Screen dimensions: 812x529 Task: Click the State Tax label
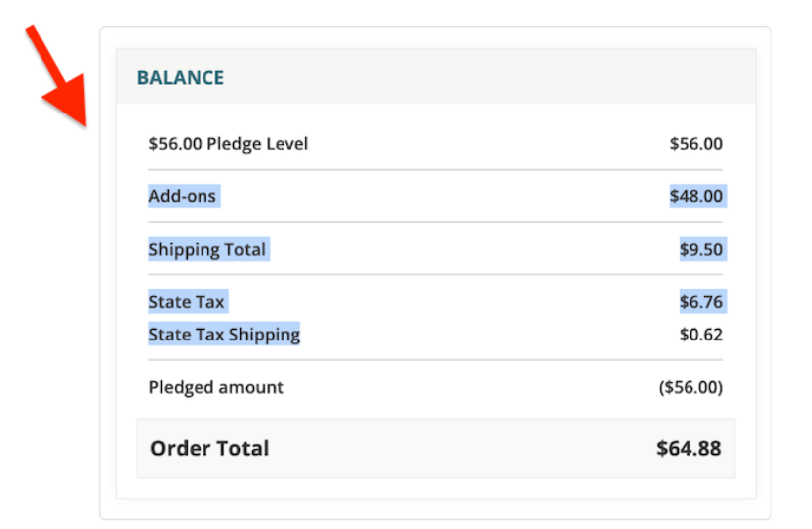coord(187,301)
